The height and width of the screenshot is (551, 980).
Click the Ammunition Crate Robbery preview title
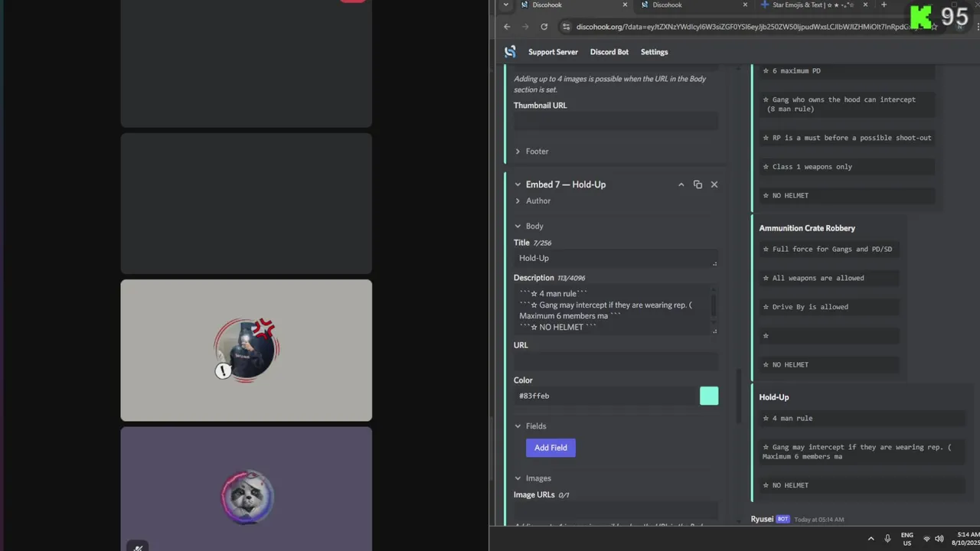pos(807,228)
